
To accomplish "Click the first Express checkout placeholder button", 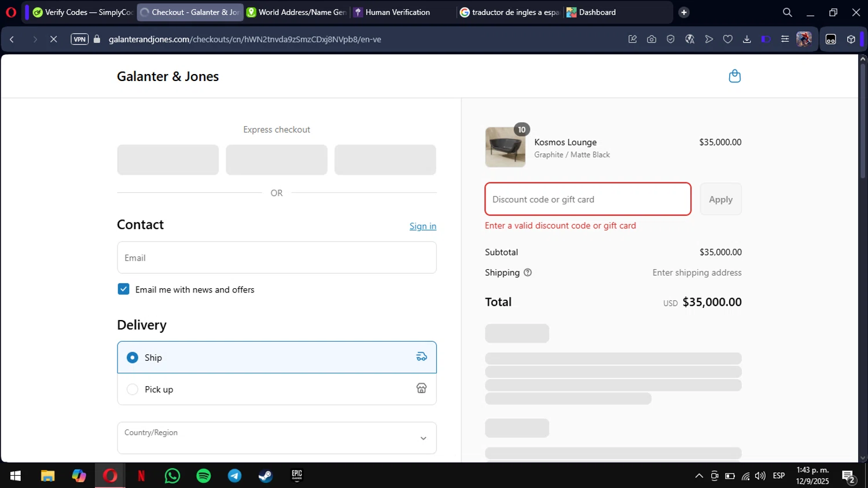I will pyautogui.click(x=168, y=160).
